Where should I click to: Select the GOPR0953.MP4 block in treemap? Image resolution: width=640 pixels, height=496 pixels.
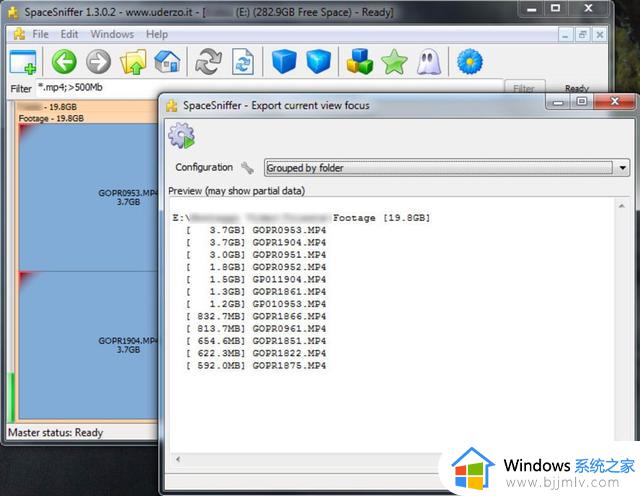tap(88, 197)
